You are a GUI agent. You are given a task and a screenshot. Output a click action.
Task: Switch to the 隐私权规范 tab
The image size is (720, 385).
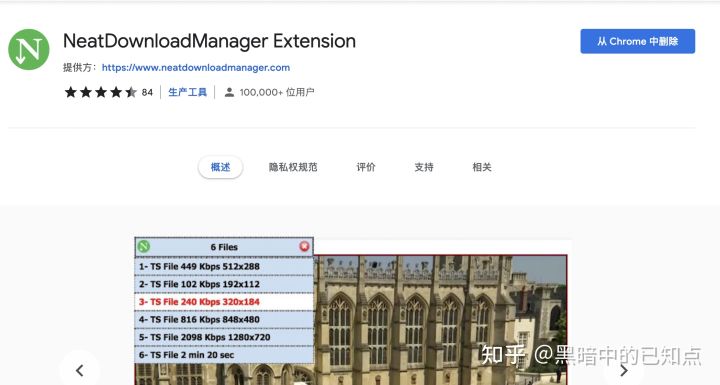point(293,167)
